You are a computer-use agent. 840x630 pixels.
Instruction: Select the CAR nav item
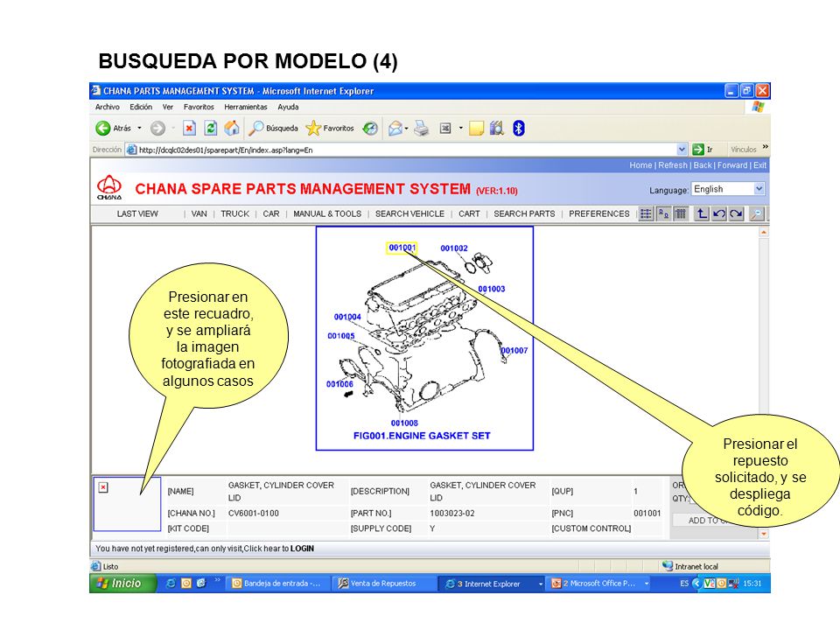pyautogui.click(x=271, y=213)
